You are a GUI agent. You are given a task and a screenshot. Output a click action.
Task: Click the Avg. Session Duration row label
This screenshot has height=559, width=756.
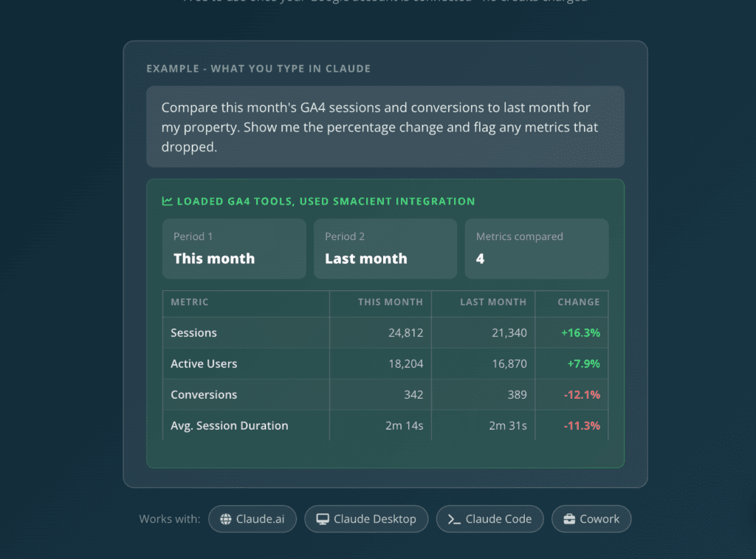[x=230, y=425]
